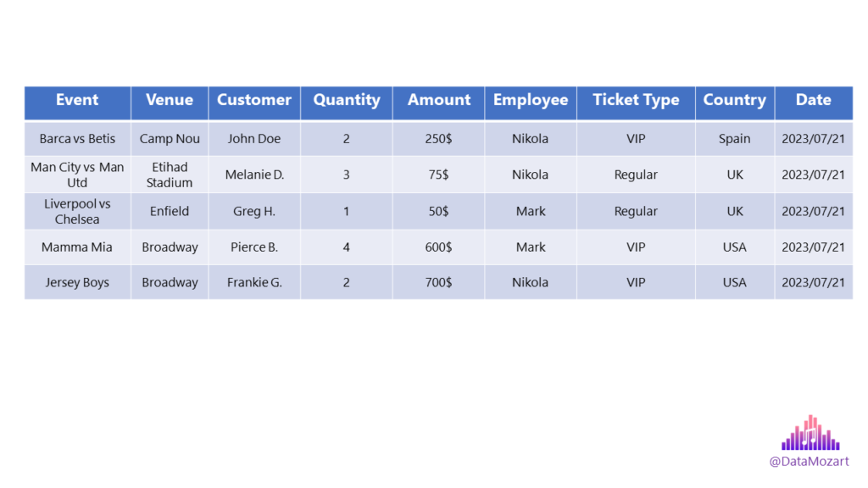Click Mark in the Greg H. row

pyautogui.click(x=531, y=211)
